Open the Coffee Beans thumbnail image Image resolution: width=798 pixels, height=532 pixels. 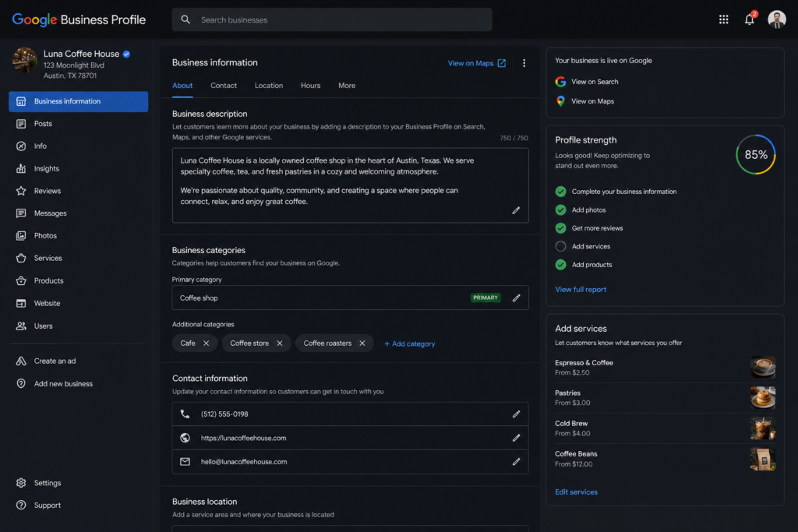click(x=763, y=459)
